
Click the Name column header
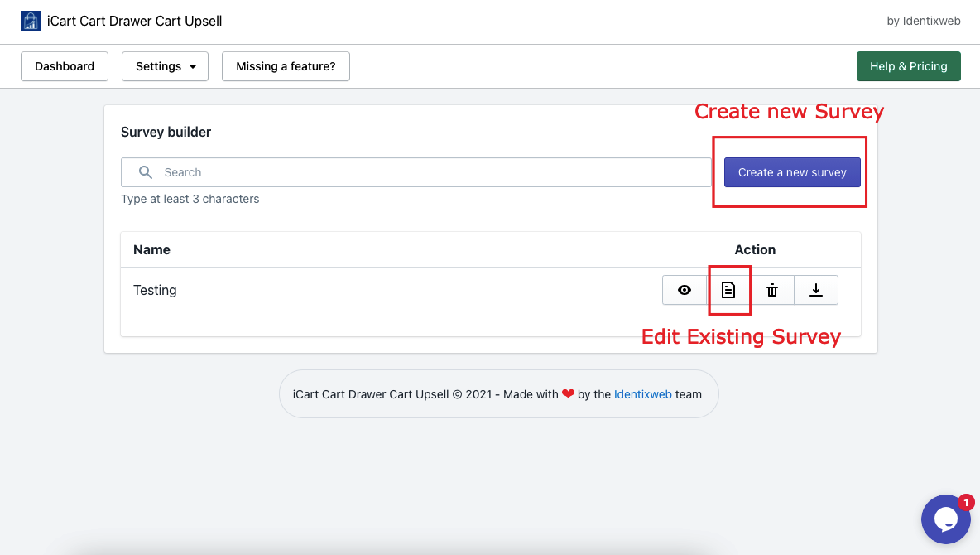point(151,249)
